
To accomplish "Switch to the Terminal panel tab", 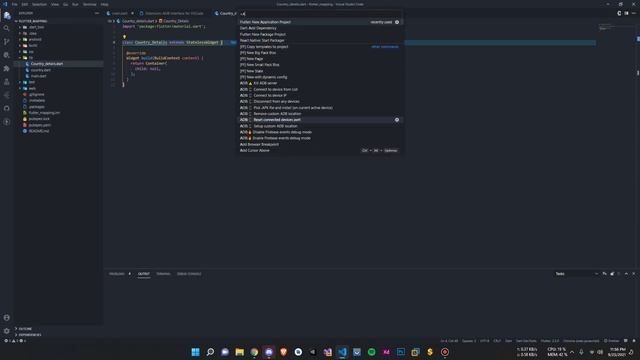I will pos(163,273).
